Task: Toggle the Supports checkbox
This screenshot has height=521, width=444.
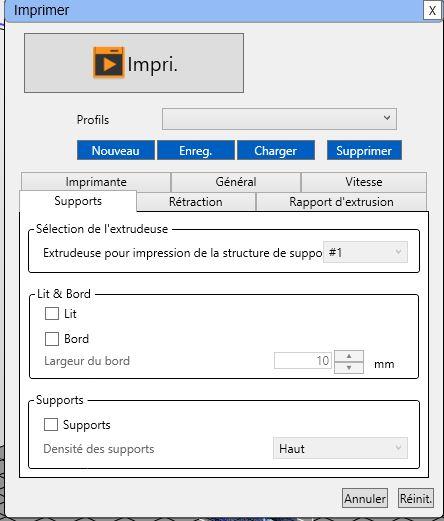Action: [51, 425]
